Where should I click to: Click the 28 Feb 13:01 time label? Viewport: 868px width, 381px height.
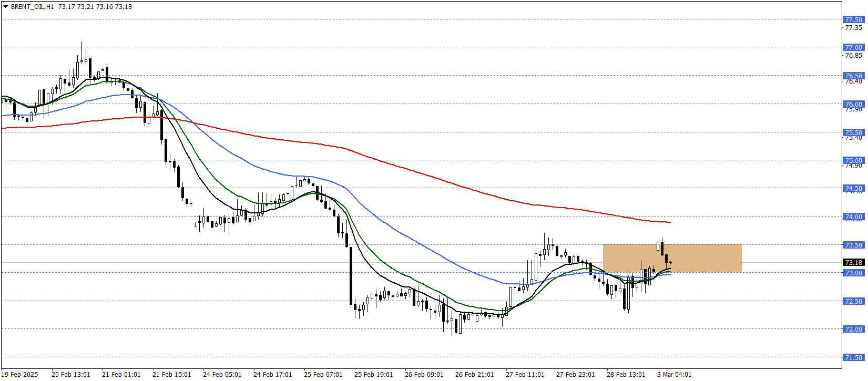point(626,375)
